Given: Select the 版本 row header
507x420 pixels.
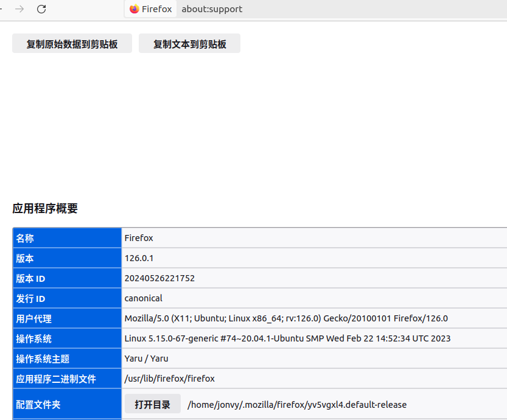Looking at the screenshot, I should click(67, 258).
